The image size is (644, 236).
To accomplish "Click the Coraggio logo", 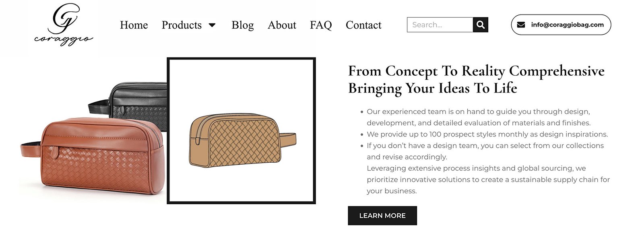I will coord(63,25).
